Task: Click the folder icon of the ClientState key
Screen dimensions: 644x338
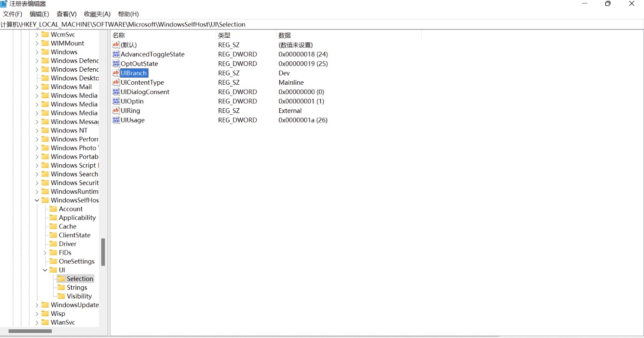Action: pos(53,235)
